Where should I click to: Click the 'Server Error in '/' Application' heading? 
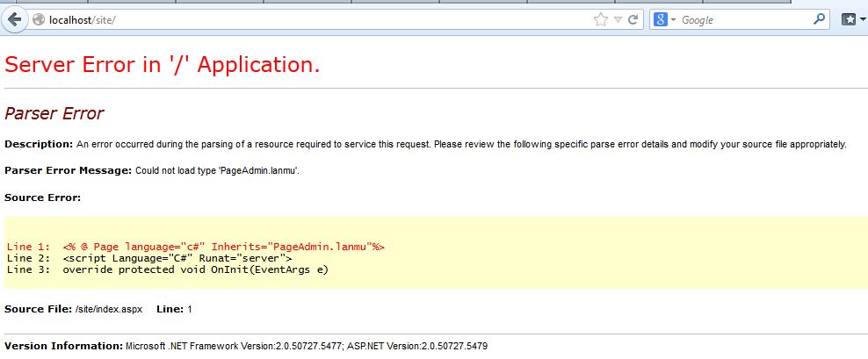163,65
